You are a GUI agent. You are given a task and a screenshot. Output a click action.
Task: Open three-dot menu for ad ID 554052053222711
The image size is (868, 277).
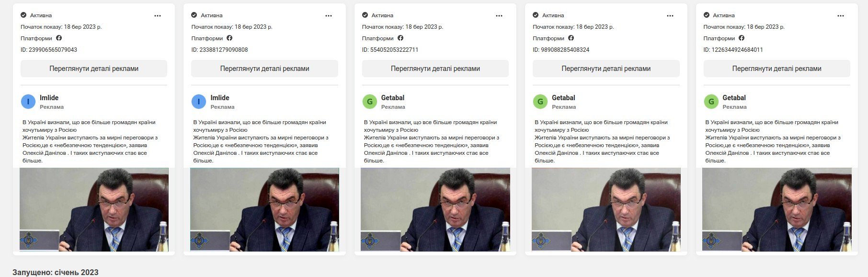[x=499, y=16]
